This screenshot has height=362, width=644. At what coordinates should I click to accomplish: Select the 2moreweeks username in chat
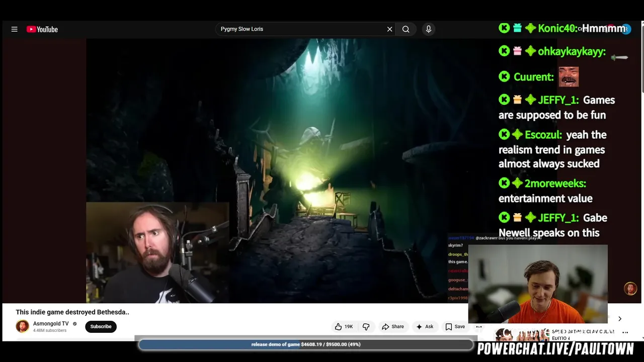555,184
